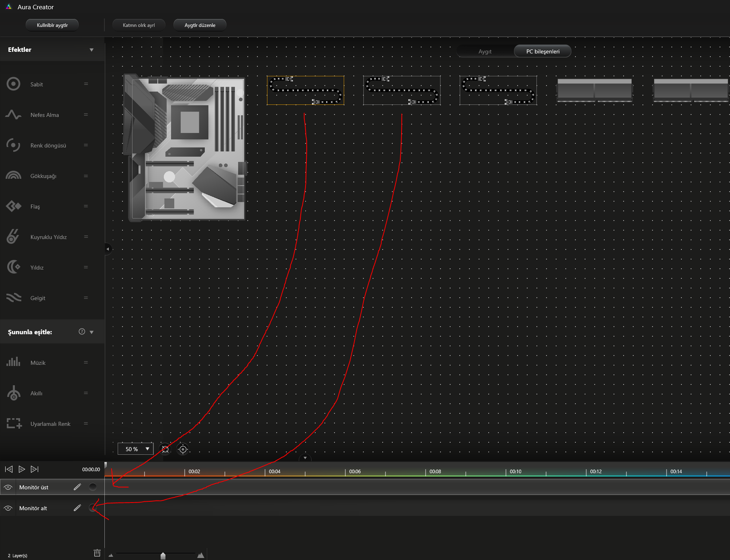The image size is (730, 560).
Task: Select the Sabit static effect icon
Action: click(x=14, y=84)
